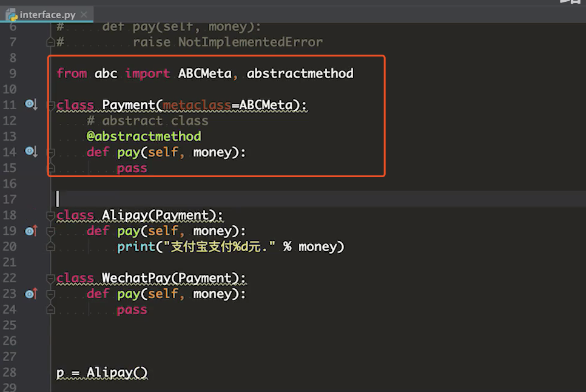Click line number 28 in the gutter
The image size is (586, 392).
tap(10, 372)
